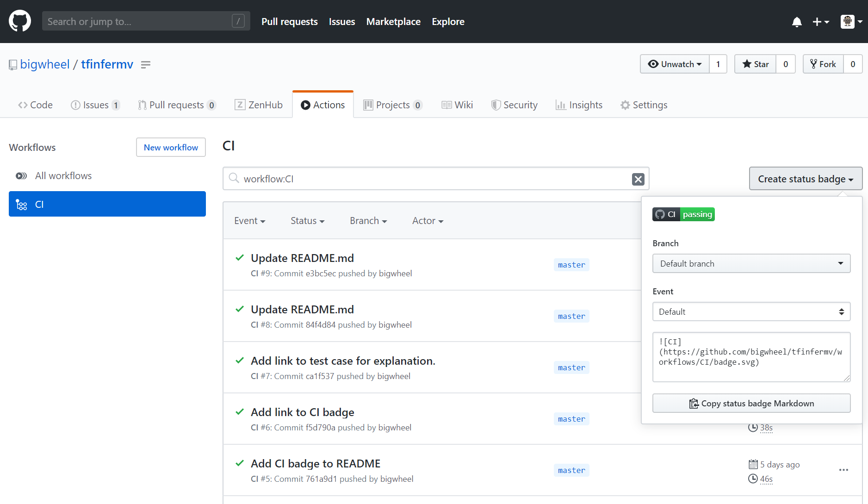This screenshot has width=868, height=504.
Task: Open the Event Default select in badge panel
Action: pos(751,311)
